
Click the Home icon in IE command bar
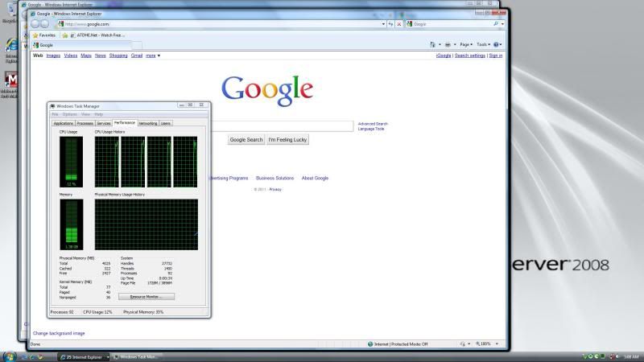click(432, 44)
